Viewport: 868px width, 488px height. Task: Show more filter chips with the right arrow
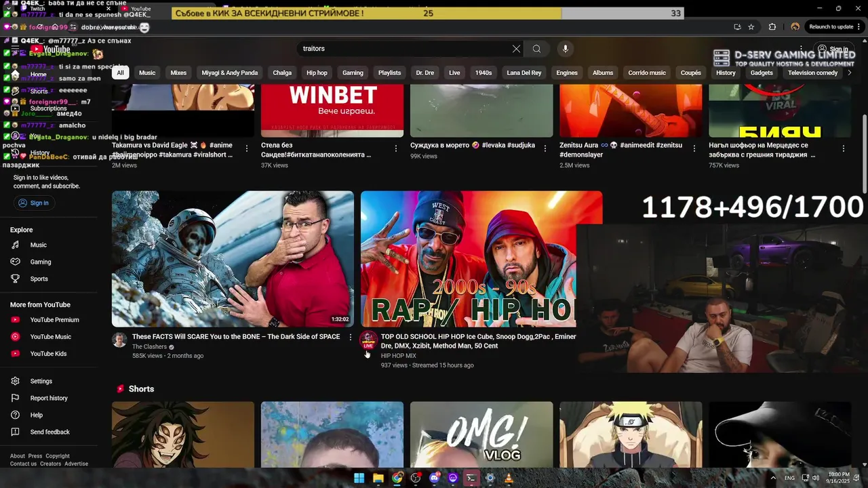(850, 73)
